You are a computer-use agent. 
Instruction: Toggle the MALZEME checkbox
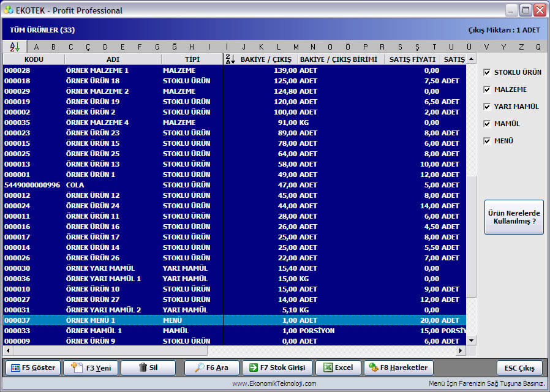pos(487,89)
